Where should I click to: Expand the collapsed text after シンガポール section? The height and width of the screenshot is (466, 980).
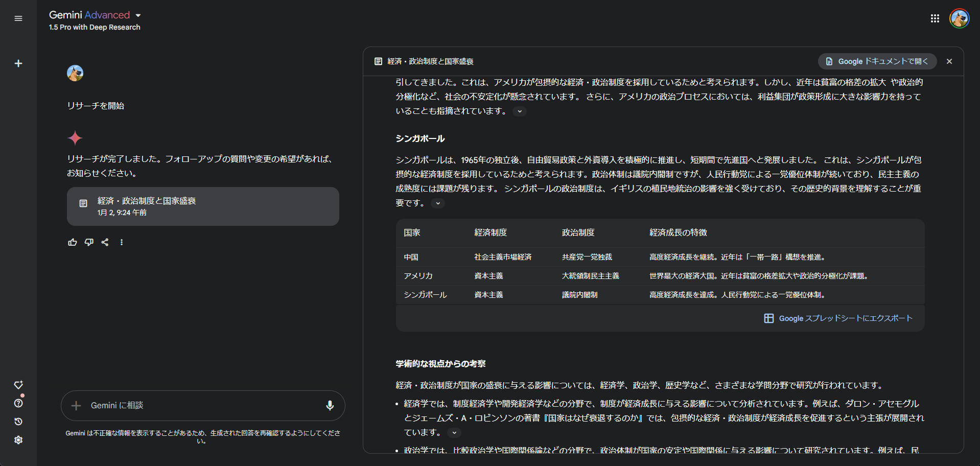pyautogui.click(x=437, y=203)
